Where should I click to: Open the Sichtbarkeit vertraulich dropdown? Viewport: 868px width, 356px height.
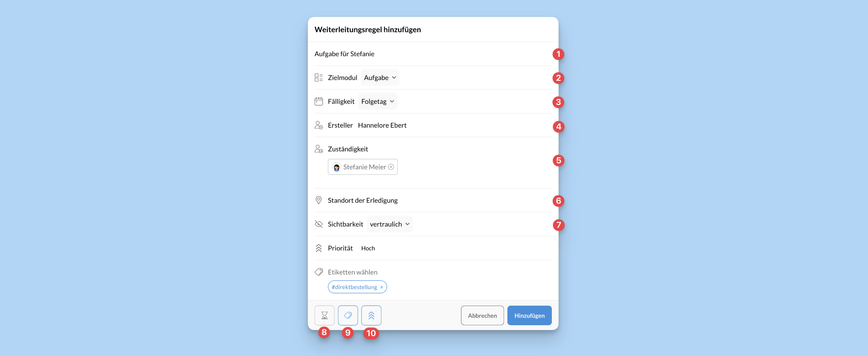389,224
